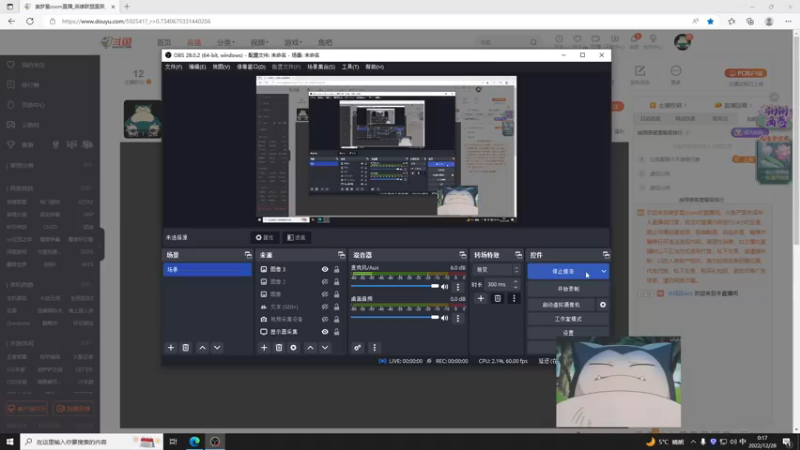Select 视频采集设备 source row
The width and height of the screenshot is (800, 450).
pyautogui.click(x=301, y=319)
